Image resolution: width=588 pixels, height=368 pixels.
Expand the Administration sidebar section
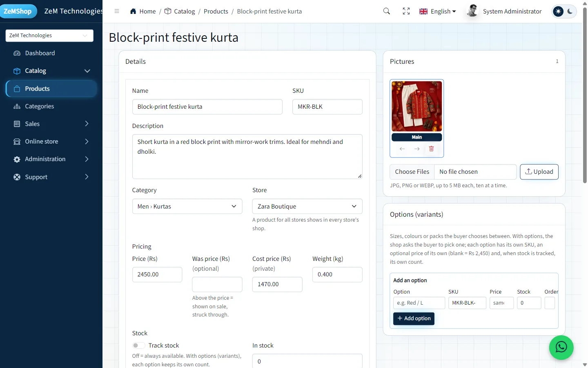click(51, 159)
